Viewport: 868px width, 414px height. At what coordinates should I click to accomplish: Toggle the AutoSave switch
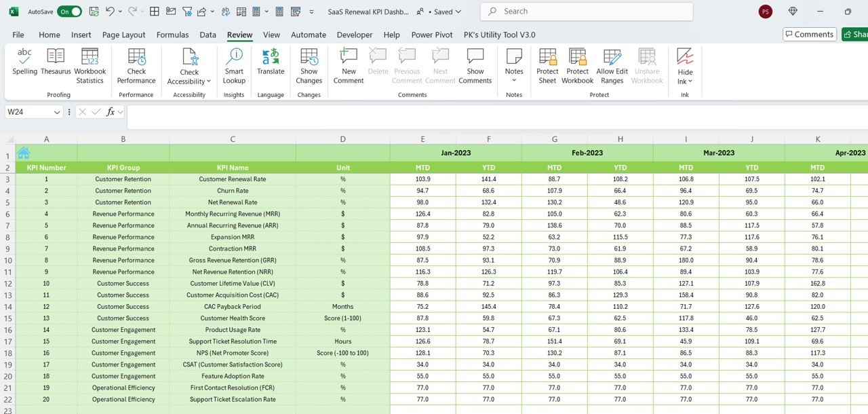pos(69,12)
